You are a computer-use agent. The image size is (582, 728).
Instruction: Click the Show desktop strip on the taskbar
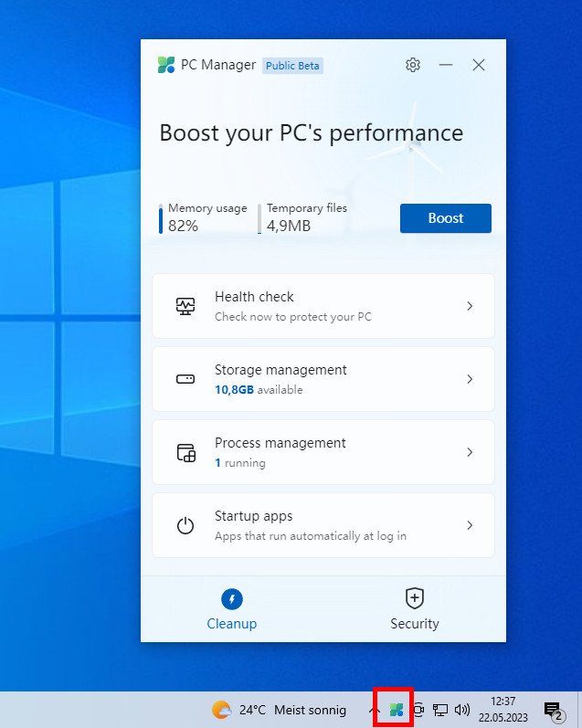(x=579, y=710)
